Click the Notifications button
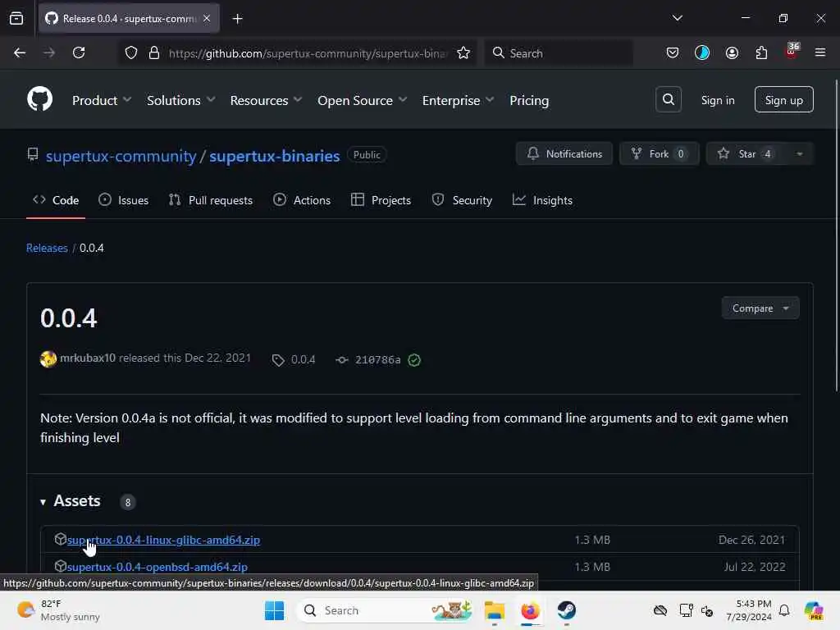This screenshot has width=840, height=630. [564, 153]
